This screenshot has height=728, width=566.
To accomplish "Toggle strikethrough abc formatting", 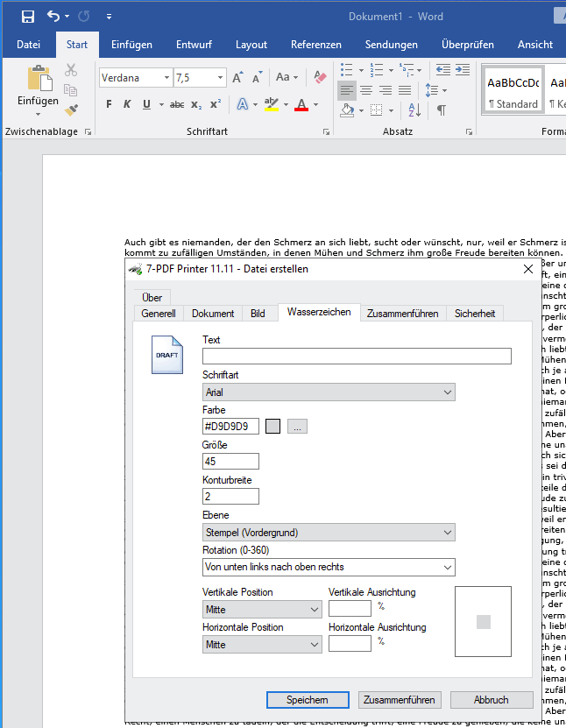I will pos(177,105).
